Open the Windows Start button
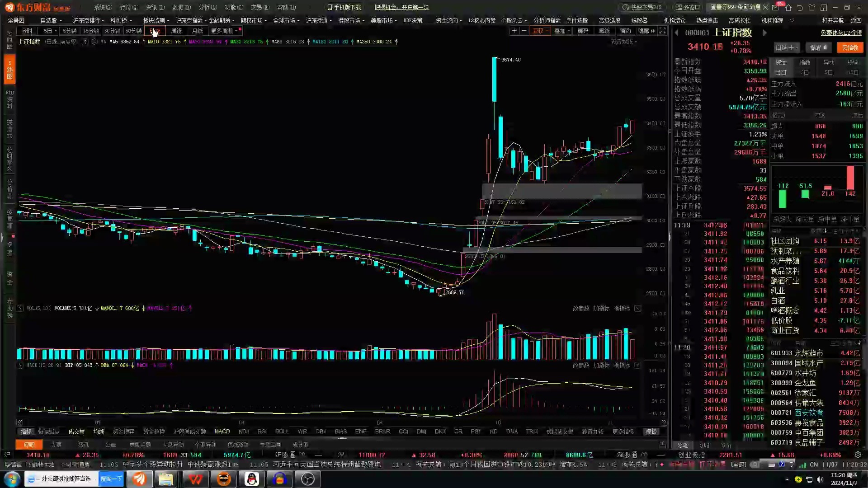868x488 pixels. 12,479
